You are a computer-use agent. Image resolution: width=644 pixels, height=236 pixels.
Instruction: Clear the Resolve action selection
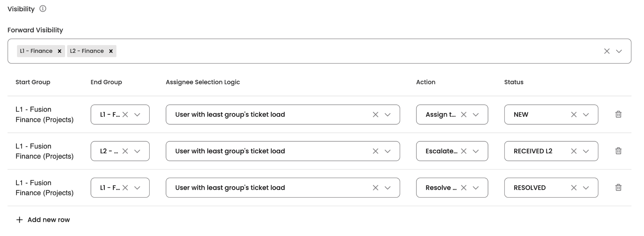pos(464,188)
